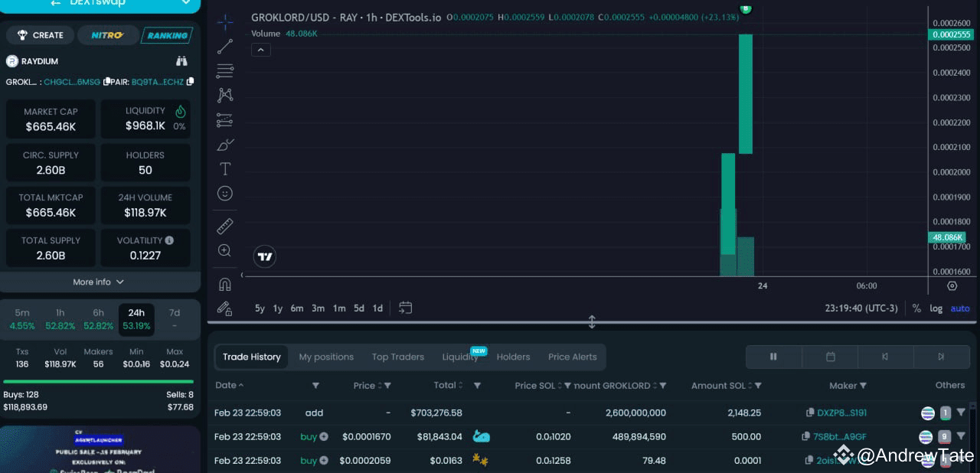Toggle magnet mode on chart
The width and height of the screenshot is (980, 473).
click(x=225, y=284)
